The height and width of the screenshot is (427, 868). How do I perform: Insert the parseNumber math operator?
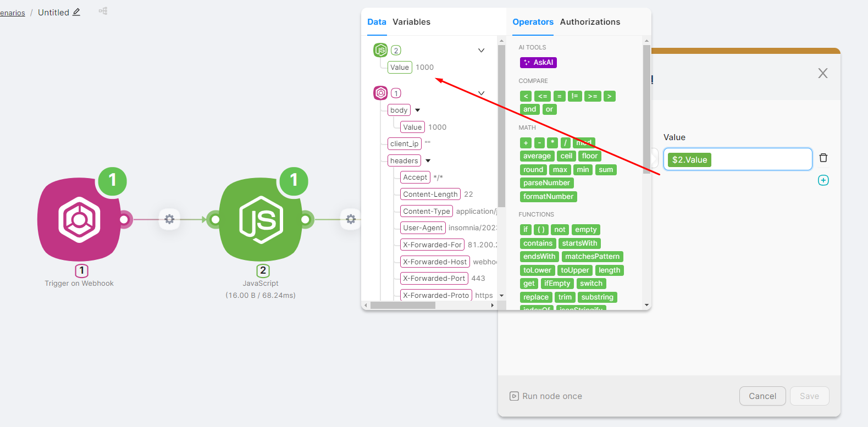[x=546, y=183]
